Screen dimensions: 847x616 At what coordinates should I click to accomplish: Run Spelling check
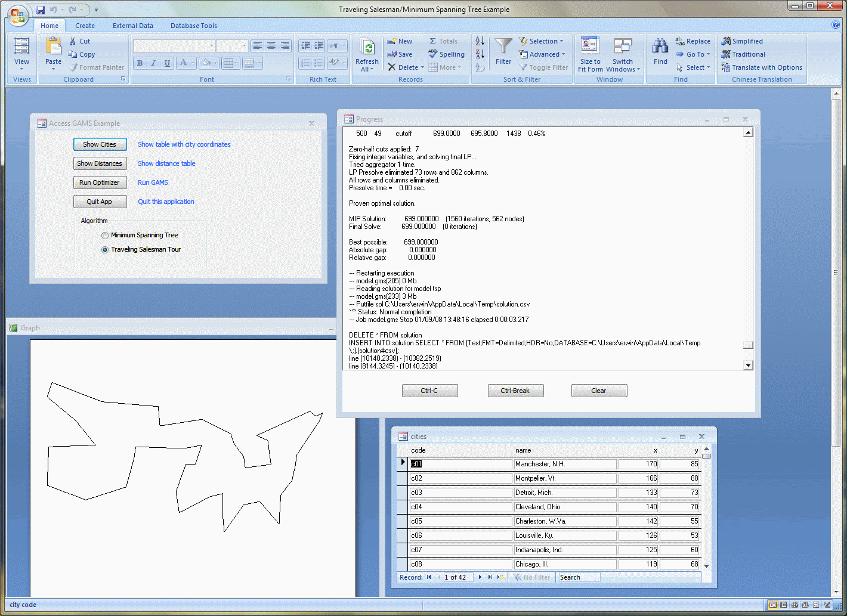446,54
